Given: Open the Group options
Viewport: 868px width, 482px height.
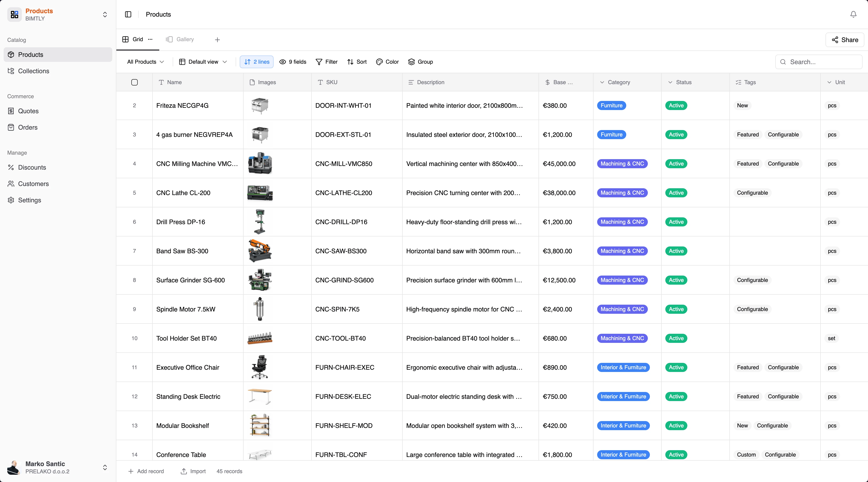Looking at the screenshot, I should pyautogui.click(x=420, y=62).
